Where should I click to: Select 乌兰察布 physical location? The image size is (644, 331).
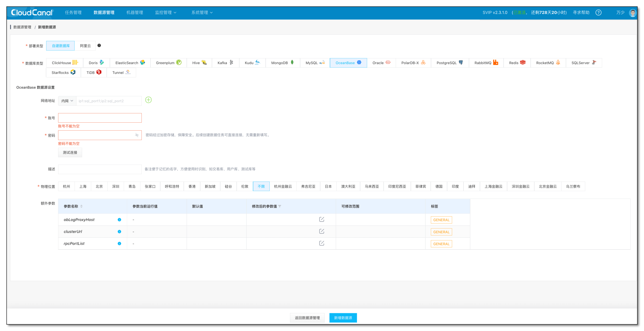click(x=573, y=186)
